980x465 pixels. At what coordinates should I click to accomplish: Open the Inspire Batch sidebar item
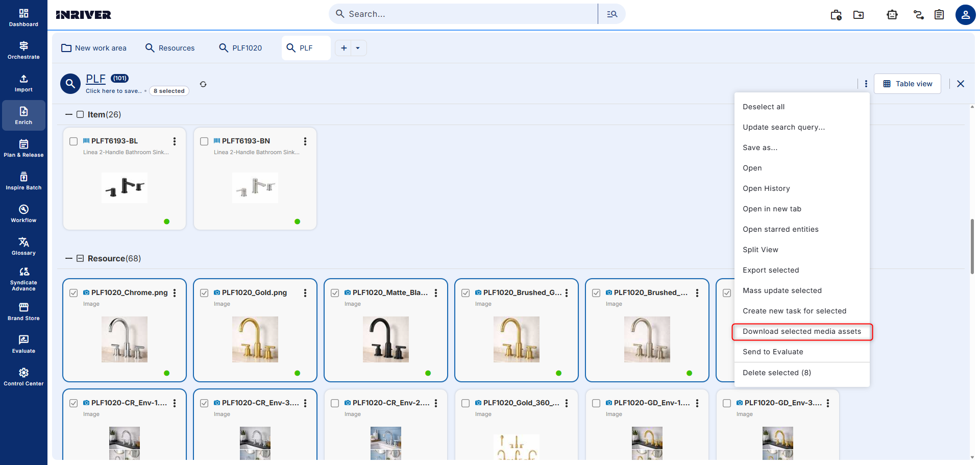(23, 181)
